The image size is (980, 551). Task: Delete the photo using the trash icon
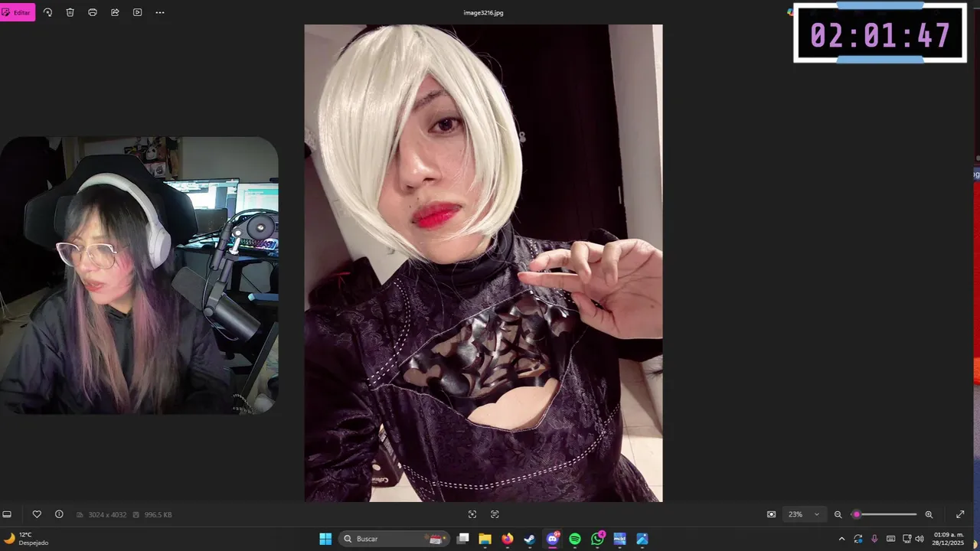coord(70,12)
